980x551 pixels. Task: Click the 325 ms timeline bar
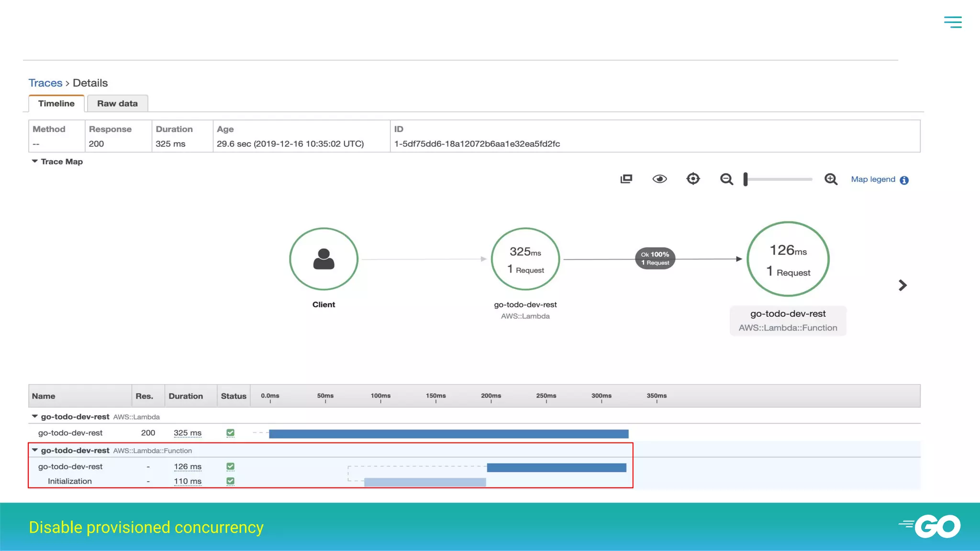(449, 434)
